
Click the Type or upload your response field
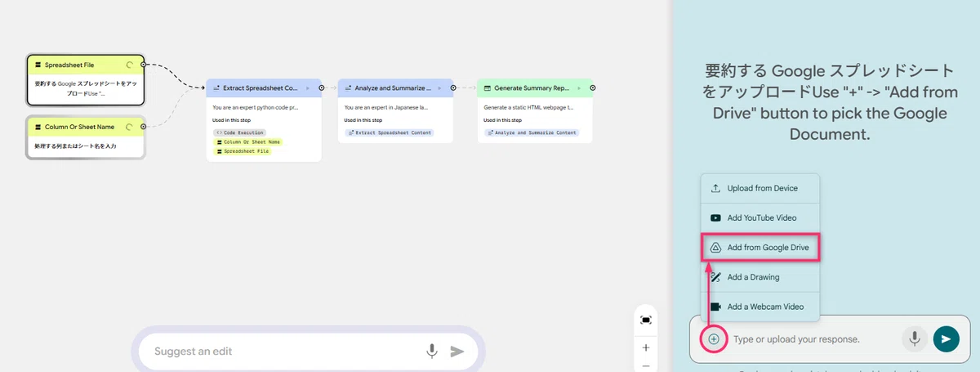point(813,338)
